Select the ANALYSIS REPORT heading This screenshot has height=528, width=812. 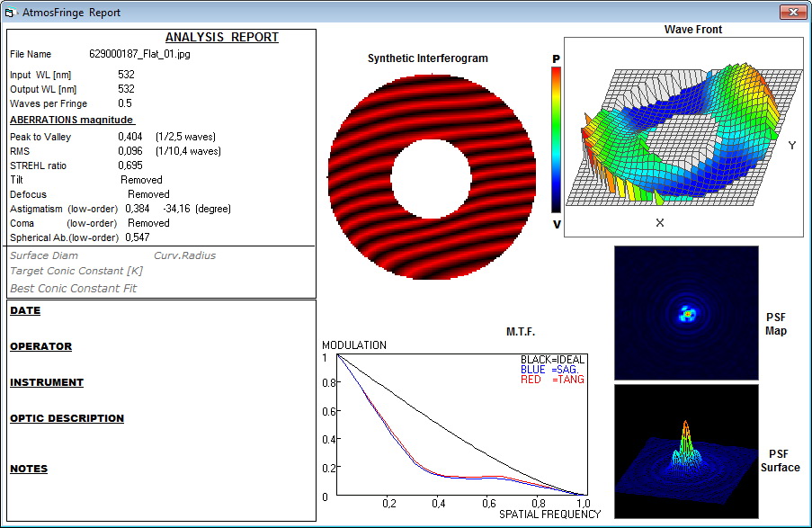(221, 37)
